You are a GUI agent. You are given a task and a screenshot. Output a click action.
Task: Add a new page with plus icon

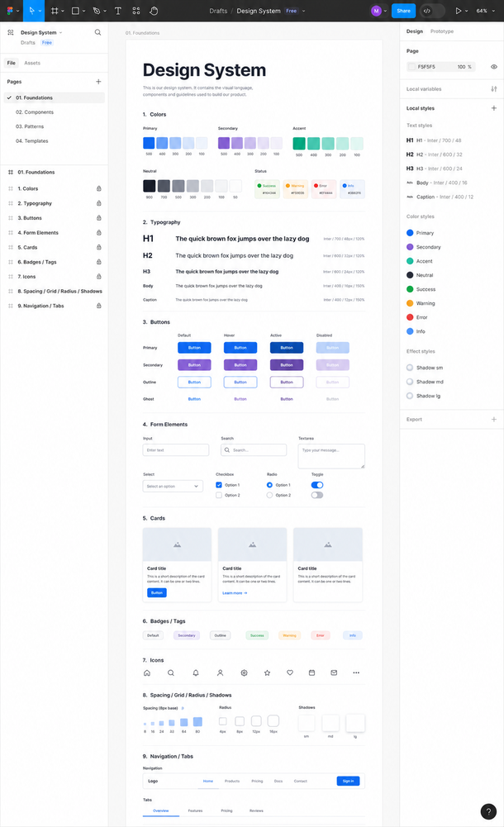click(x=98, y=82)
